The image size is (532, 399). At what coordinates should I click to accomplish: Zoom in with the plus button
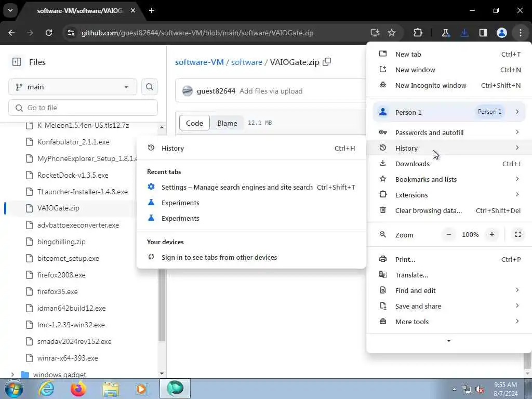[491, 234]
